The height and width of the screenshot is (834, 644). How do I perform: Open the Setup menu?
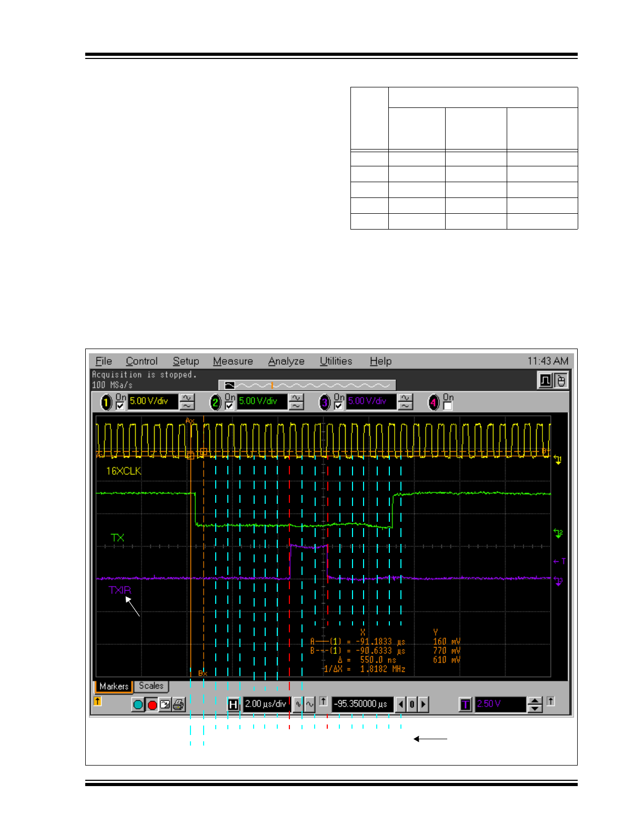186,361
